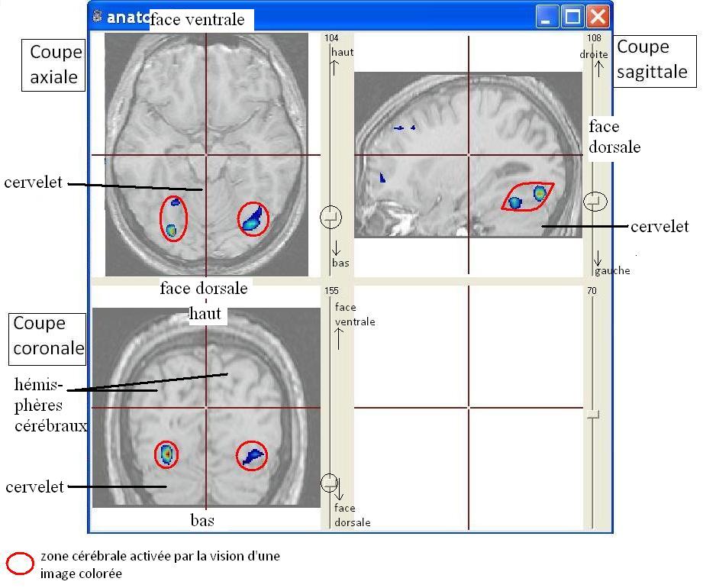The height and width of the screenshot is (588, 703).
Task: Select the left hotspot in the coronal slice
Action: pos(166,454)
